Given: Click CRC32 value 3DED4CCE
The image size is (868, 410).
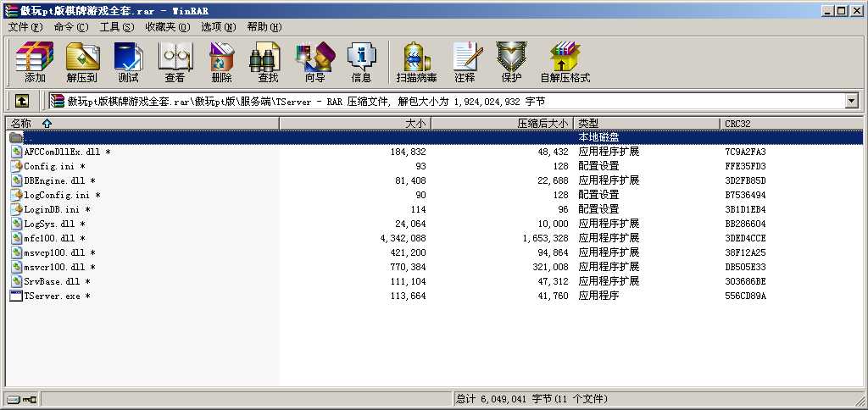Looking at the screenshot, I should (745, 238).
